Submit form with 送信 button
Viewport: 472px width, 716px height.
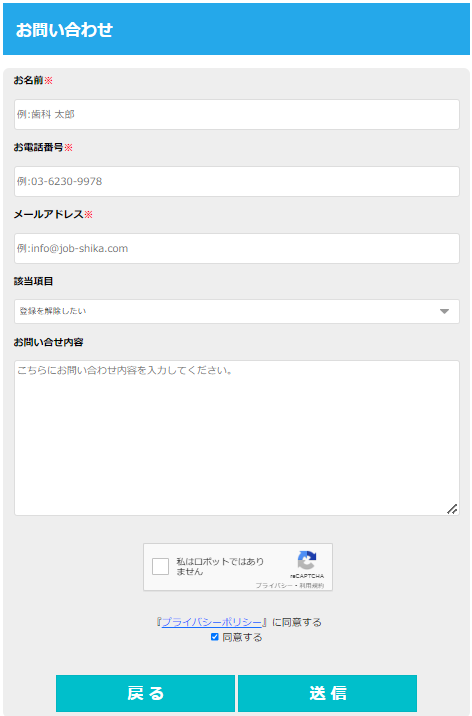327,693
